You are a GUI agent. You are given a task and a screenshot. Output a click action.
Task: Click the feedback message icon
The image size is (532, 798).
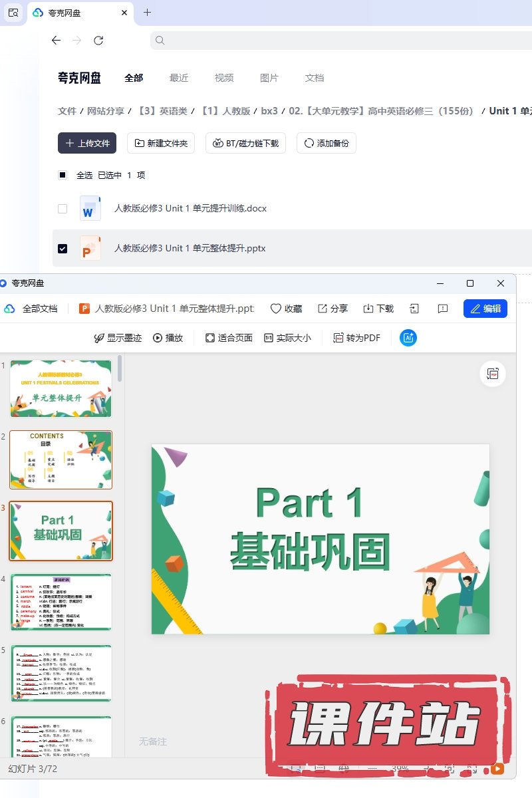click(x=443, y=309)
